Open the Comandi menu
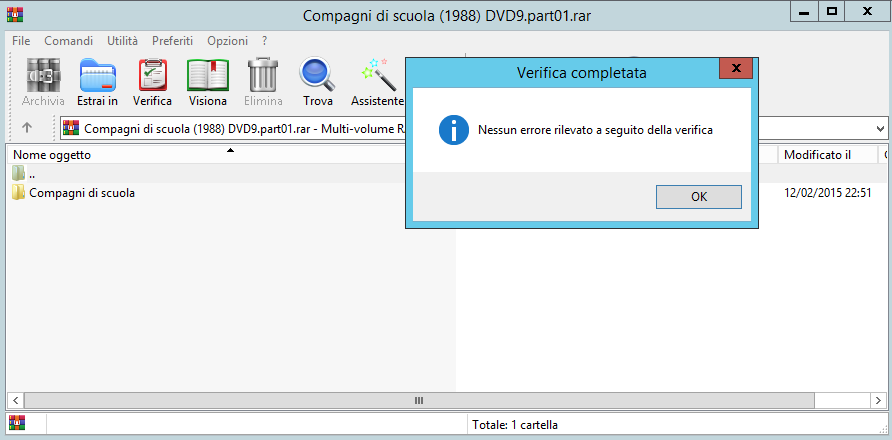Viewport: 892px width, 440px height. (x=68, y=41)
